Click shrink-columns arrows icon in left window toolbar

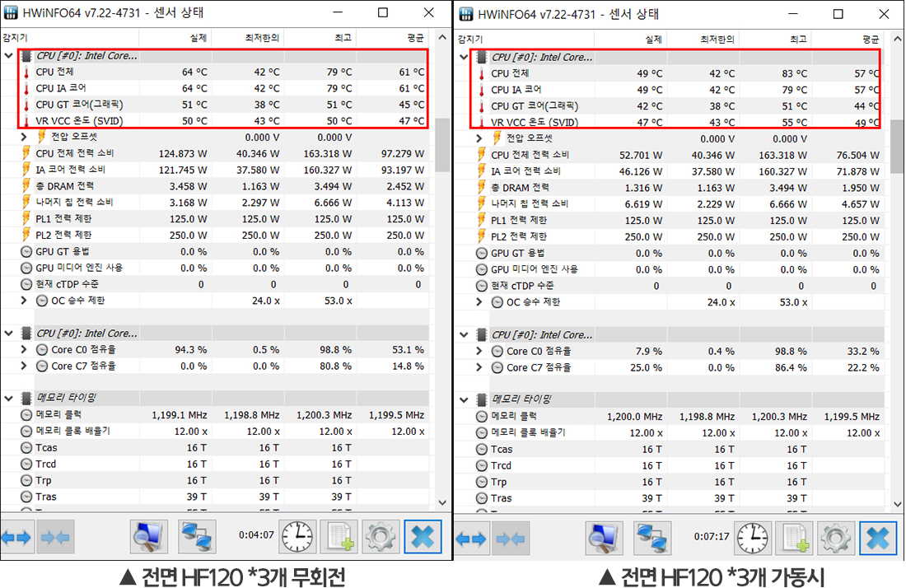pyautogui.click(x=55, y=537)
